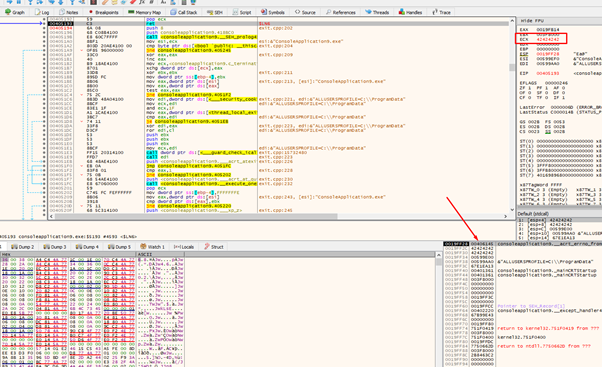This screenshot has height=367, width=602.
Task: Open the Handles tab
Action: point(410,12)
